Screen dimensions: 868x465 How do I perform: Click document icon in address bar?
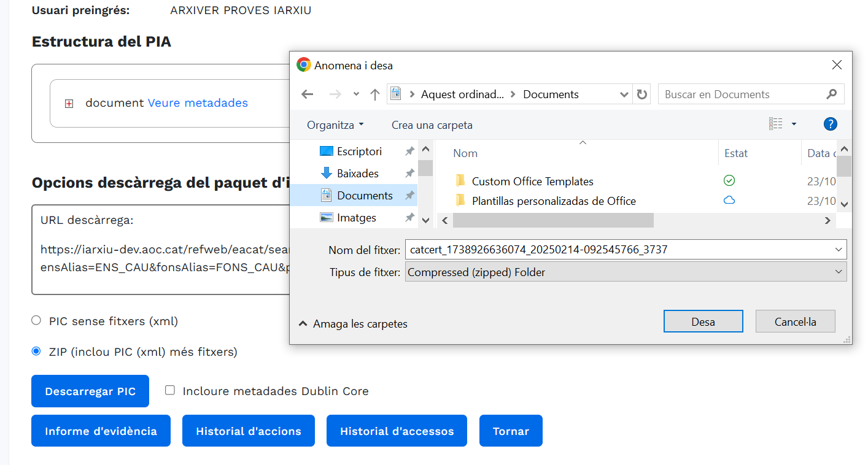(x=396, y=94)
